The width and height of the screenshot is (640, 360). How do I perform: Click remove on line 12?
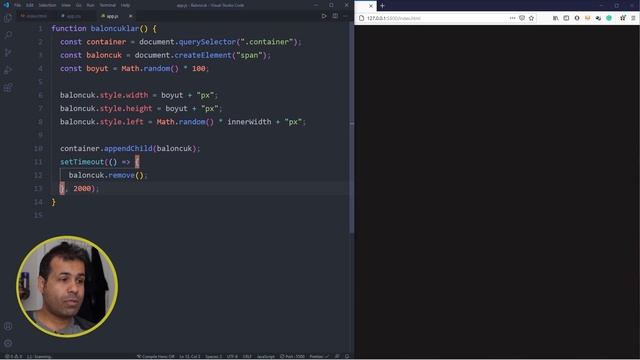click(122, 175)
